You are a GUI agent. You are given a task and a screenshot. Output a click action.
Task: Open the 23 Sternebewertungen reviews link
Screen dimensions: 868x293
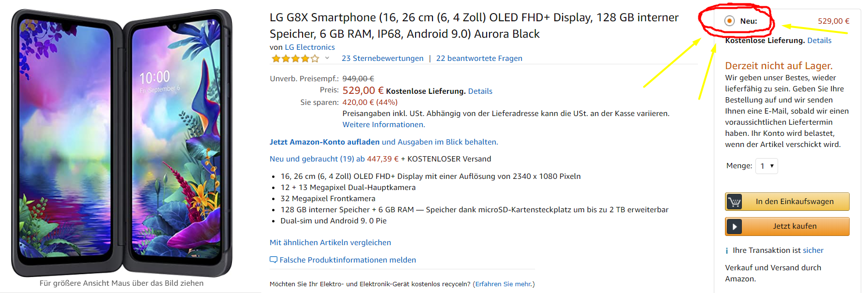382,59
